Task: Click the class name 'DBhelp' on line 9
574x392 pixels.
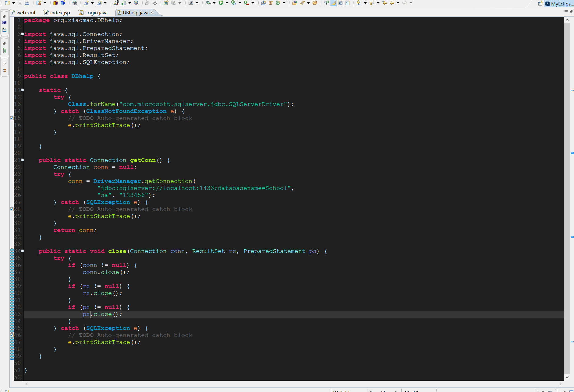Action: (82, 76)
